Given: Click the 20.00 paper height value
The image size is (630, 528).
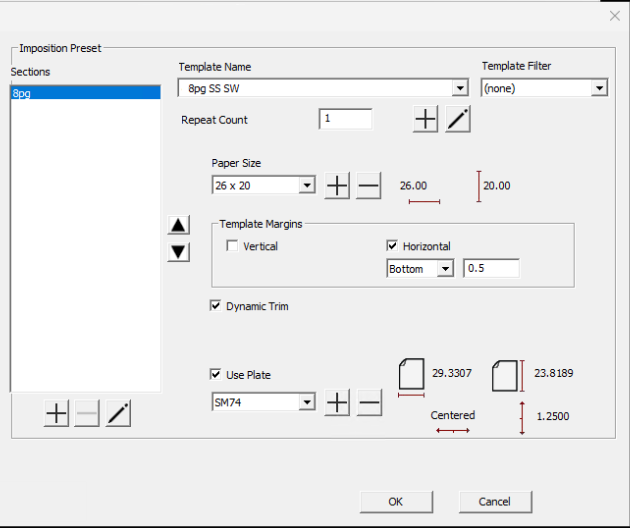Looking at the screenshot, I should 497,186.
